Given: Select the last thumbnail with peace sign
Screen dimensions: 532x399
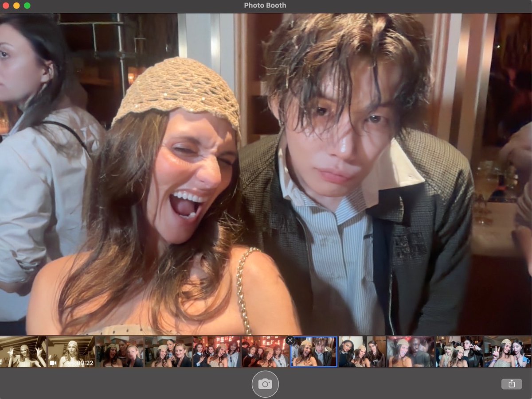Looking at the screenshot, I should click(507, 352).
